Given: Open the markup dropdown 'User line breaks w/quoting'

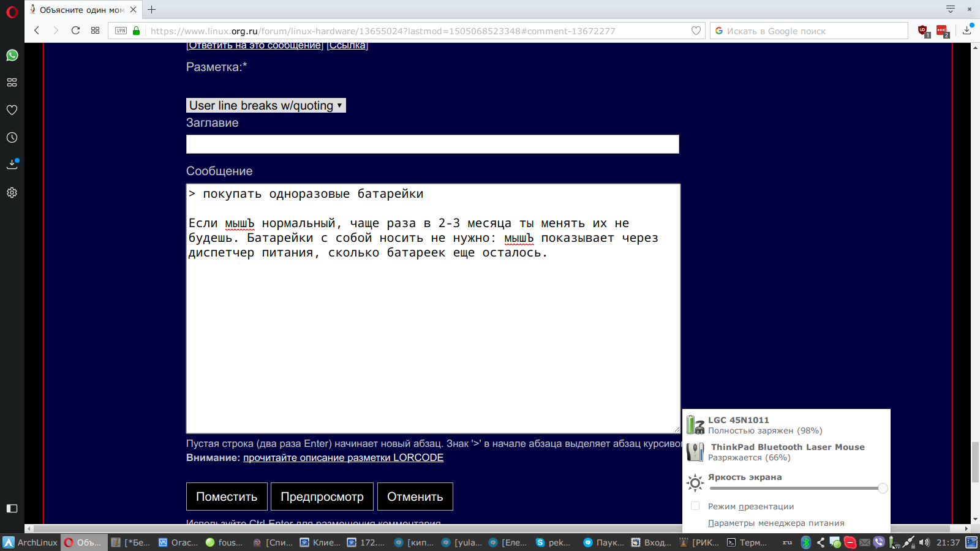Looking at the screenshot, I should (x=266, y=105).
